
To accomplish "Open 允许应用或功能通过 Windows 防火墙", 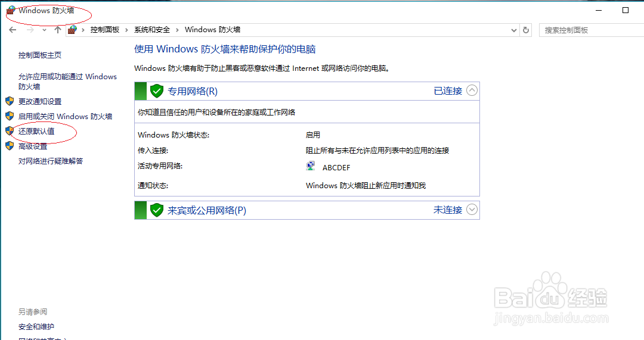I will (67, 81).
